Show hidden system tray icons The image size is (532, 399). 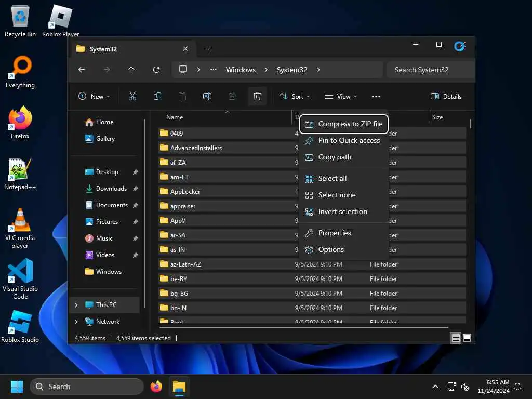pos(435,387)
